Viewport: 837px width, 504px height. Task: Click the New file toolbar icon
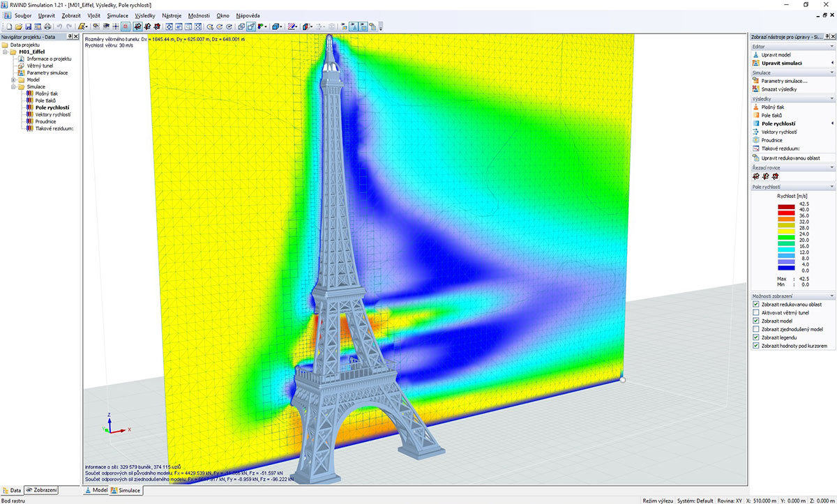coord(9,26)
